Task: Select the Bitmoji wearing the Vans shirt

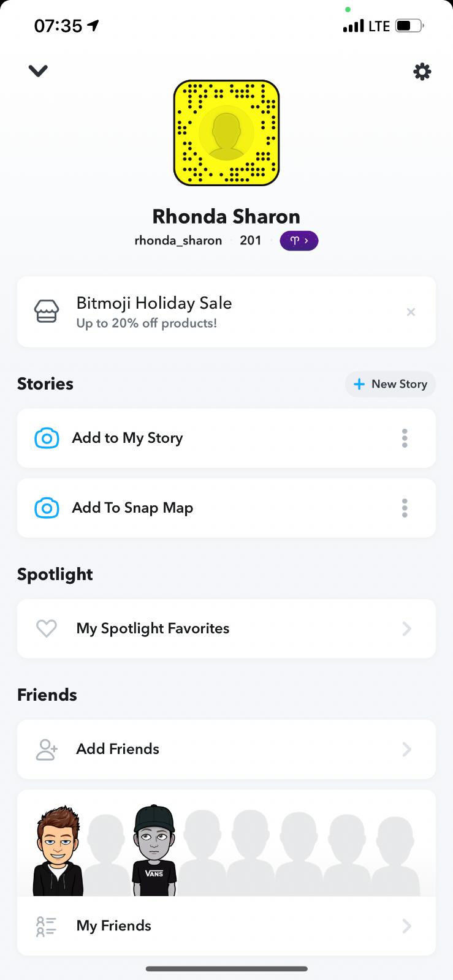Action: point(154,851)
